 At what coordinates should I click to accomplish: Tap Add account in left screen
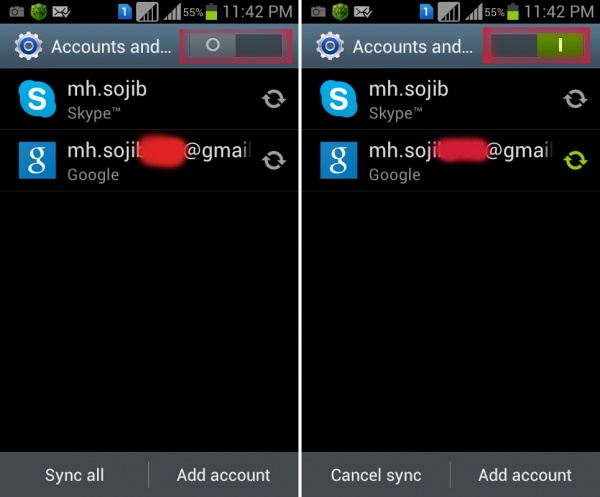(223, 475)
